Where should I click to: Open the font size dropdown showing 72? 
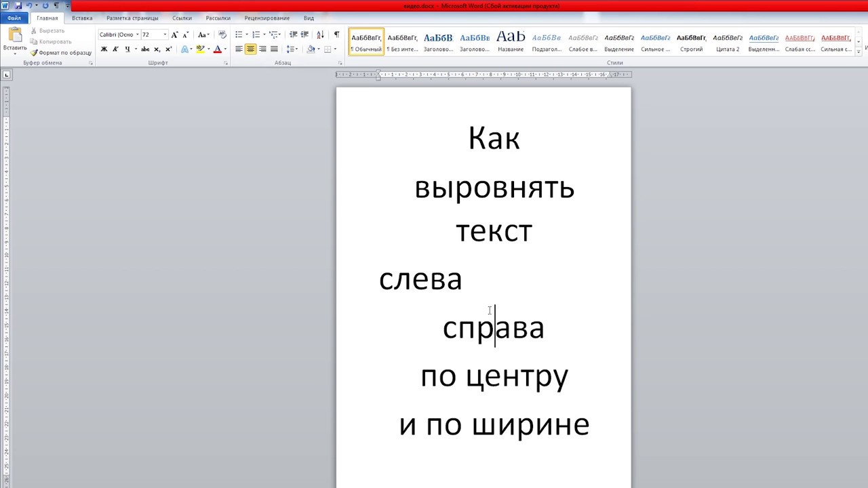pos(165,35)
